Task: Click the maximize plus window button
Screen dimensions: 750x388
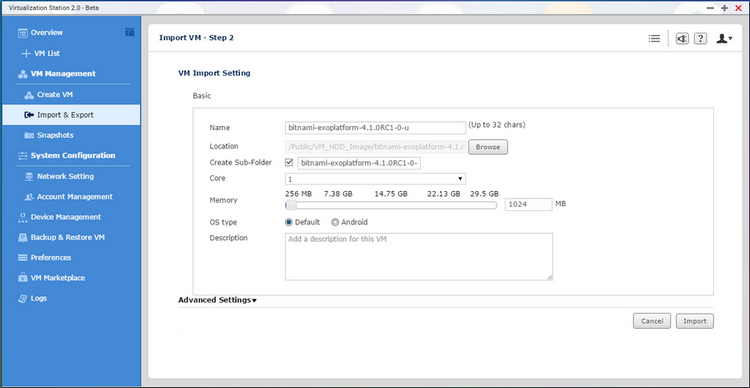Action: coord(725,8)
